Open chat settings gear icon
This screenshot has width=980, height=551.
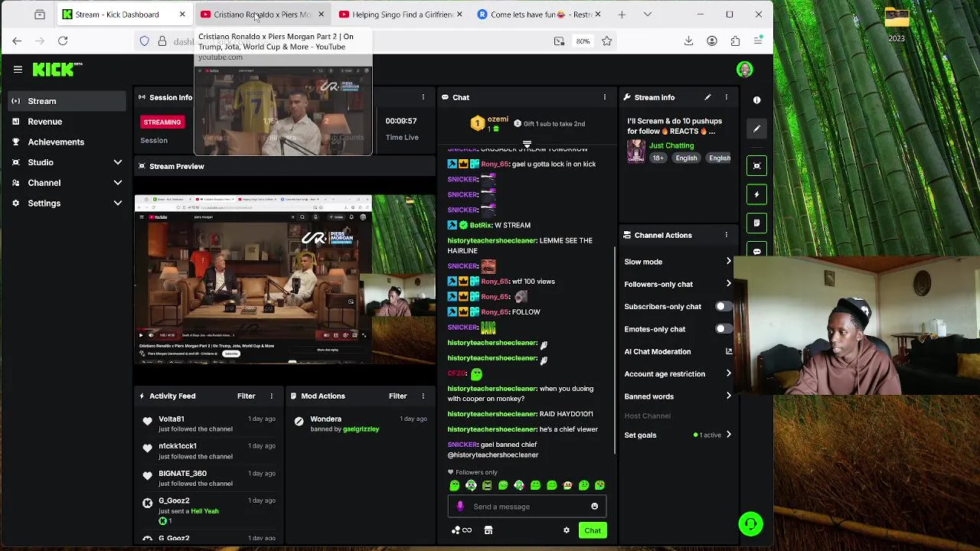pyautogui.click(x=567, y=530)
